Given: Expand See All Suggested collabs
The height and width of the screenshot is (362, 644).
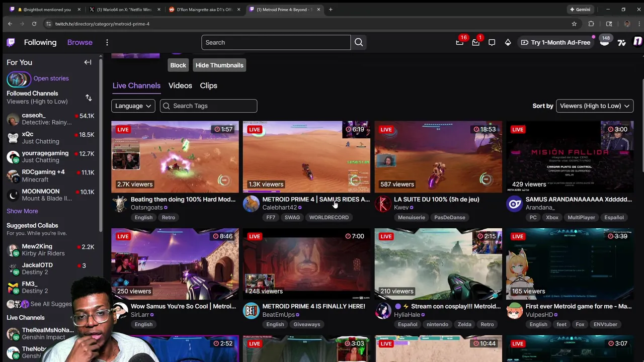Looking at the screenshot, I should [x=51, y=304].
